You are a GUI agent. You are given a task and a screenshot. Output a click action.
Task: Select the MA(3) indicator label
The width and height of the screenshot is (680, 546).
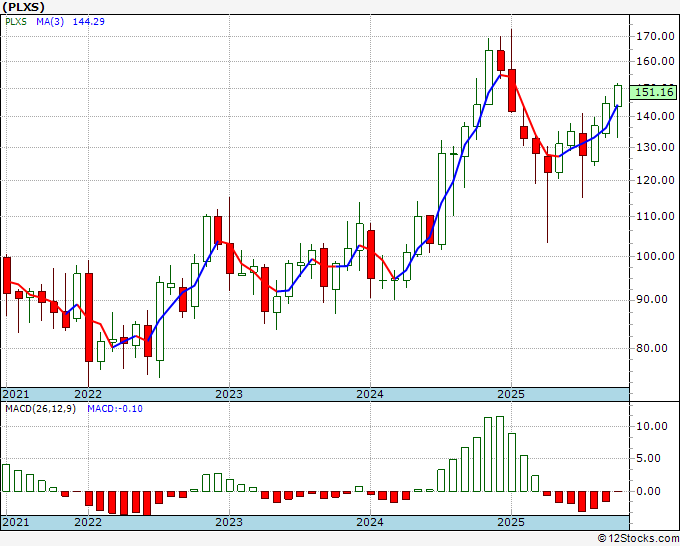(50, 22)
